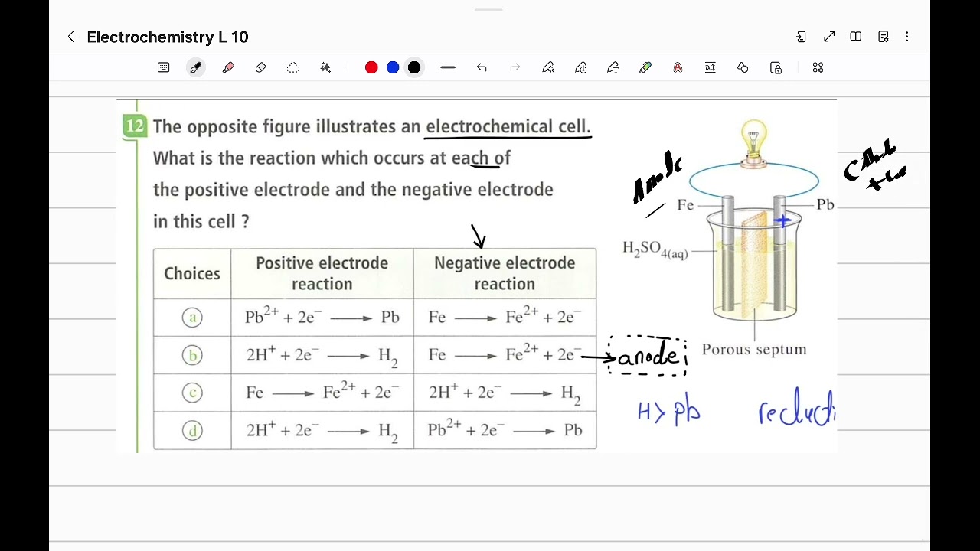Viewport: 980px width, 551px height.
Task: Open the four-square toolbar customization icon
Action: (x=818, y=67)
